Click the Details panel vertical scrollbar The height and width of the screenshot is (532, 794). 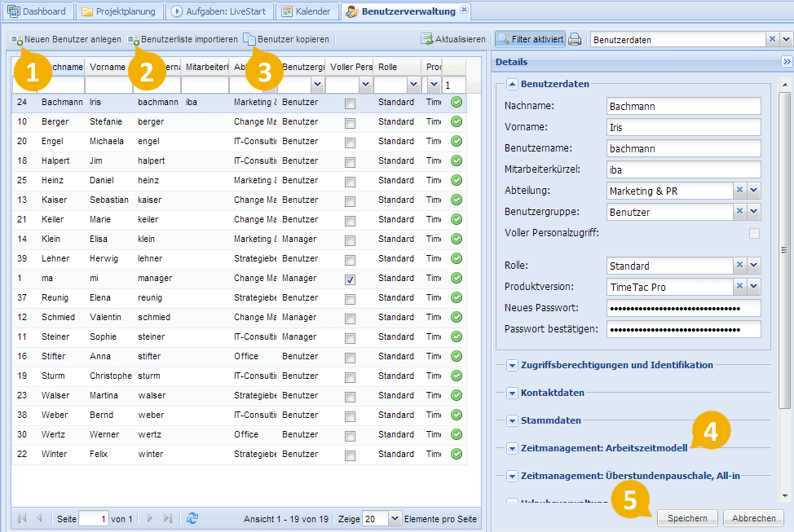(784, 250)
